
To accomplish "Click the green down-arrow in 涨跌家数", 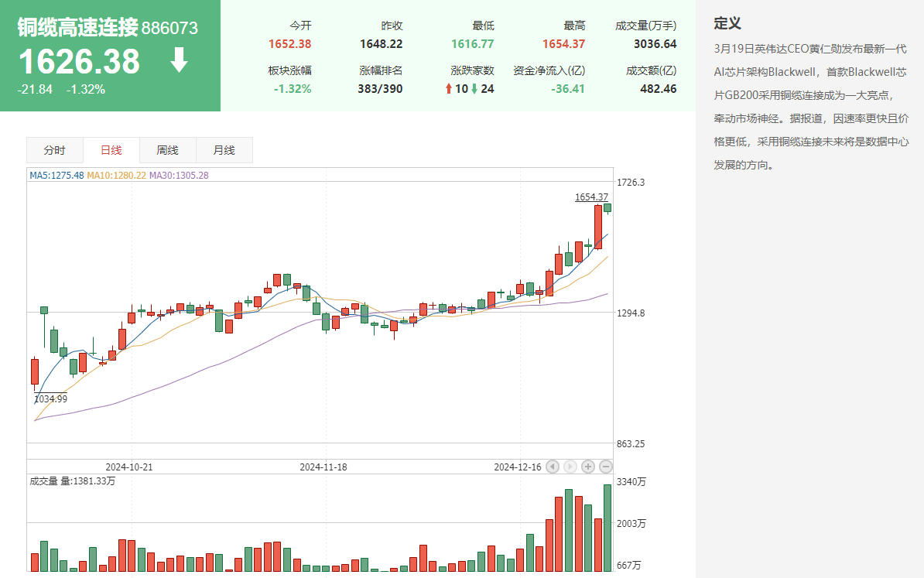I will (474, 89).
